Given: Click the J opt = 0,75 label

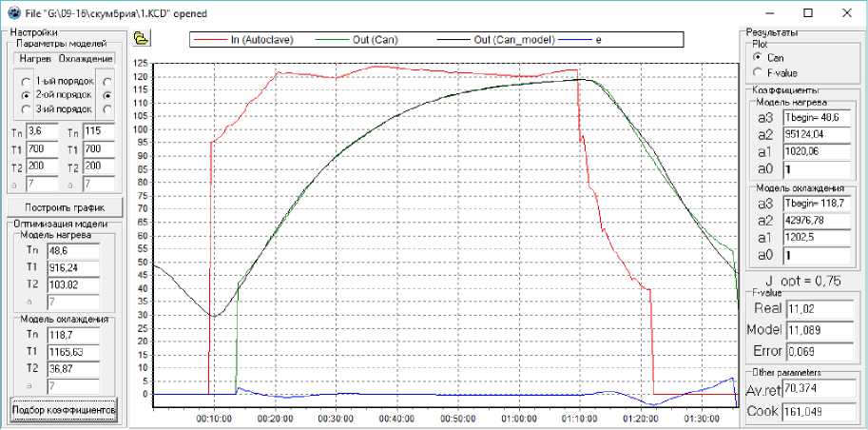Looking at the screenshot, I should tap(802, 281).
